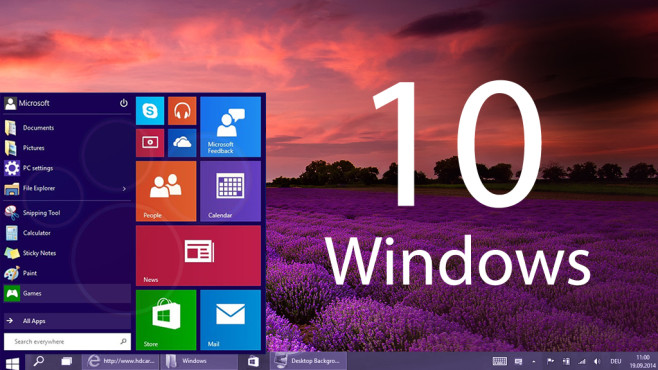Launch Paint

67,273
